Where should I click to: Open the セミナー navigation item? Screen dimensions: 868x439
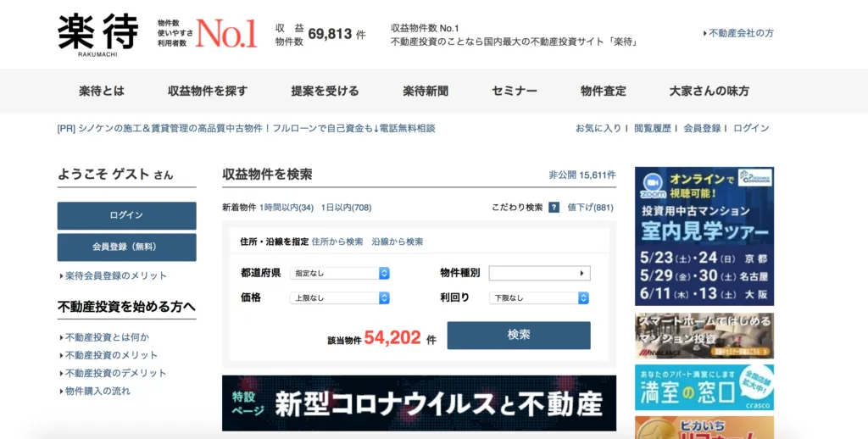[x=515, y=91]
